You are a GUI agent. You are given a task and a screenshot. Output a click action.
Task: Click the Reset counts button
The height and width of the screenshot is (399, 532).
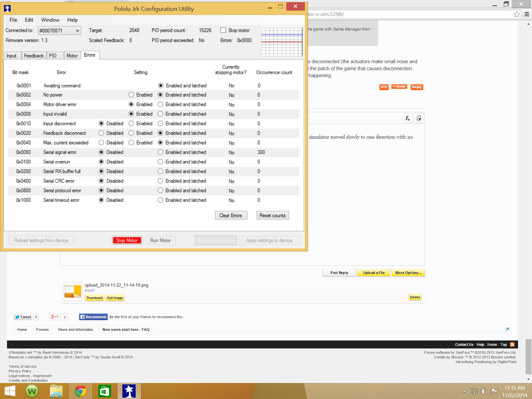[273, 215]
